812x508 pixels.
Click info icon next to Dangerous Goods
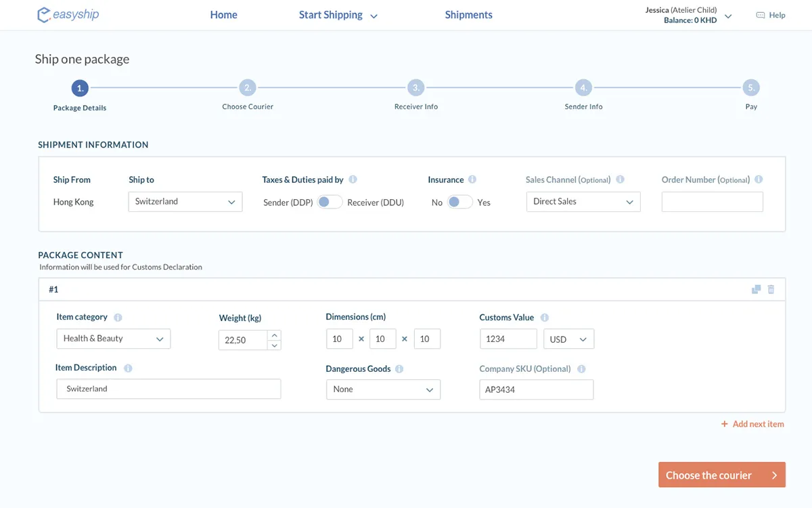coord(399,369)
